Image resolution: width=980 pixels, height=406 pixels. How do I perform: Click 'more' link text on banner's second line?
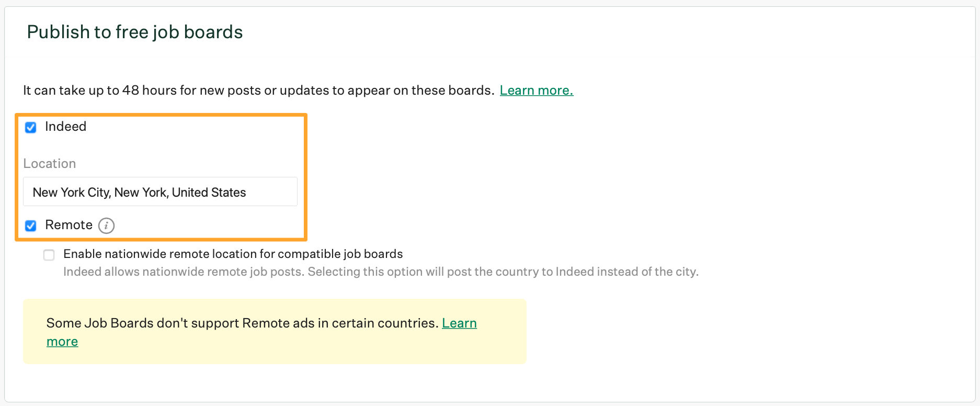point(62,342)
